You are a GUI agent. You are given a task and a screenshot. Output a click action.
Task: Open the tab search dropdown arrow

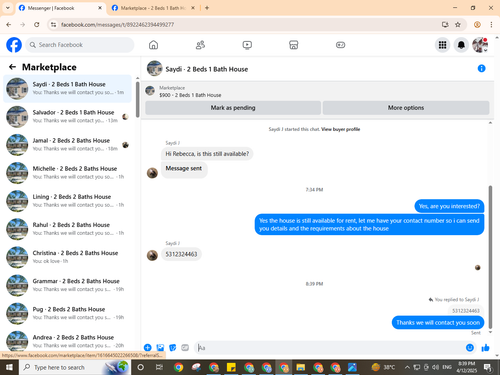click(x=7, y=8)
